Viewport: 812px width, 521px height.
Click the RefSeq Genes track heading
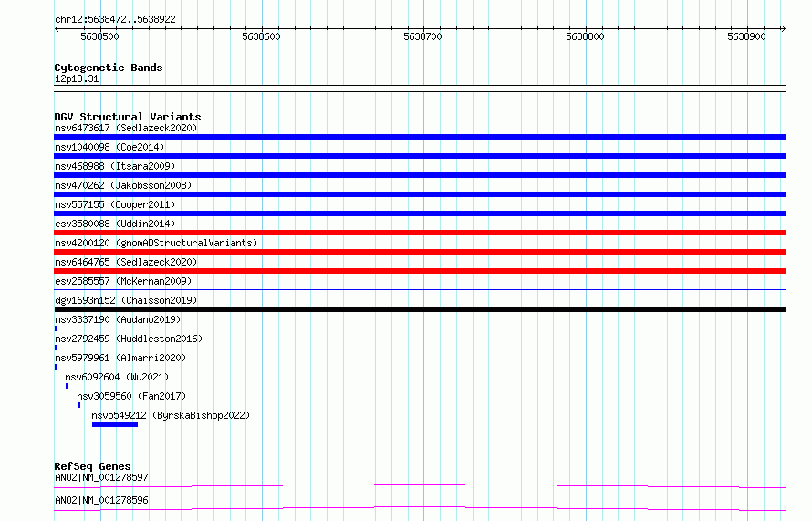click(92, 466)
